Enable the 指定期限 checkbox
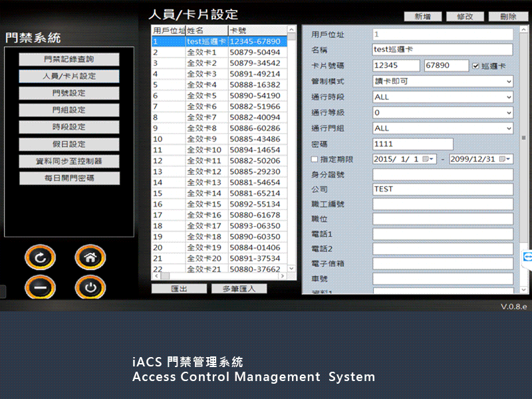This screenshot has height=399, width=532. click(x=315, y=160)
